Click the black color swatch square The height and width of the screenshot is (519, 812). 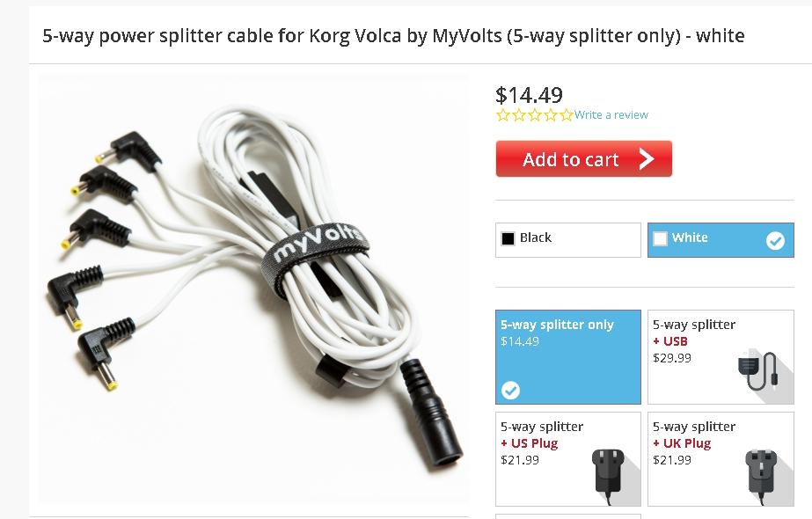[x=508, y=238]
